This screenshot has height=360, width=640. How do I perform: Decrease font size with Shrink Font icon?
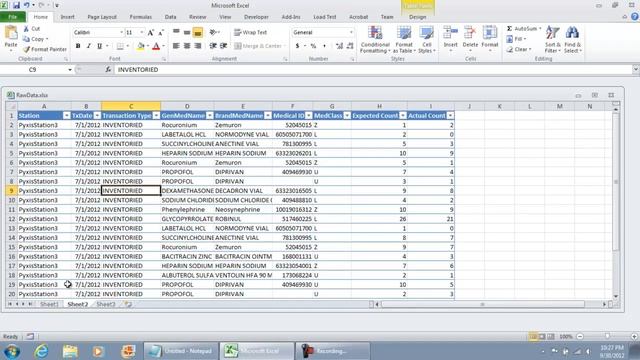(161, 33)
